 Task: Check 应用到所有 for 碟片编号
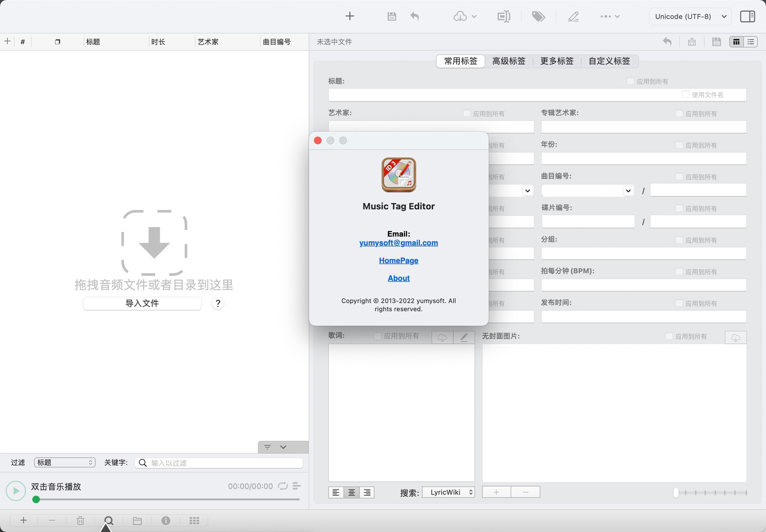(679, 208)
